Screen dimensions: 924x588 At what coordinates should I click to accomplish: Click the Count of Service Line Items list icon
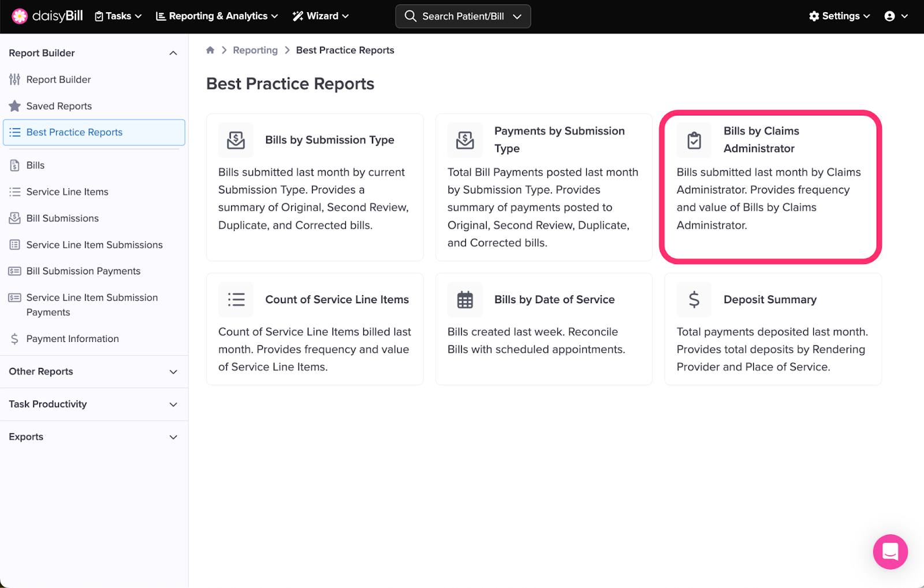pyautogui.click(x=236, y=300)
